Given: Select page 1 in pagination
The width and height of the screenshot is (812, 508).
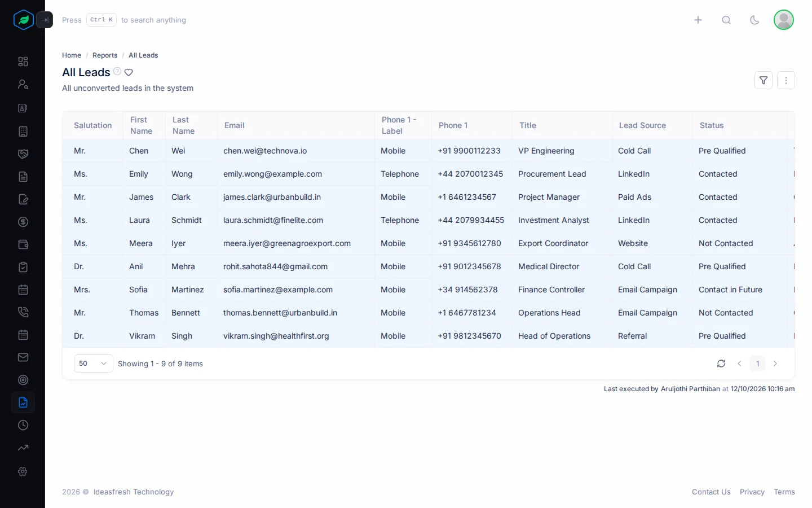Looking at the screenshot, I should (758, 364).
